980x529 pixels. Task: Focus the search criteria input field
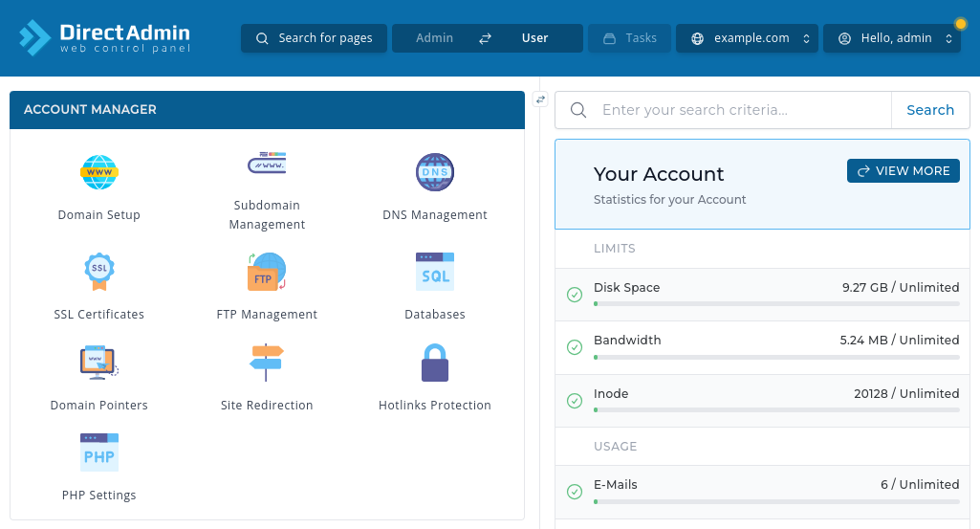tap(741, 110)
